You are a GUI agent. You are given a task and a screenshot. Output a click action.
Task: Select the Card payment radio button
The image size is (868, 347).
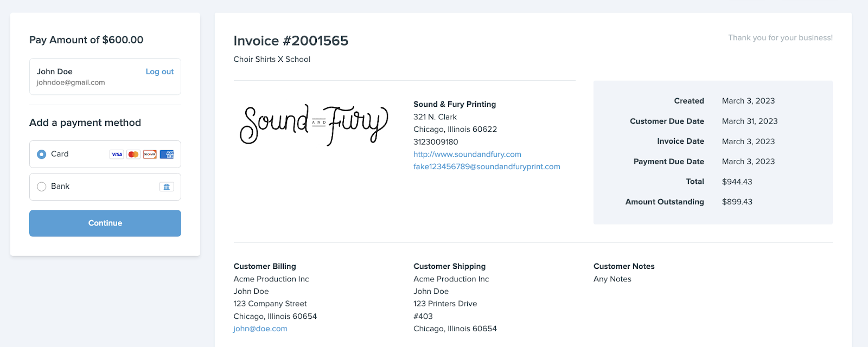pos(42,155)
